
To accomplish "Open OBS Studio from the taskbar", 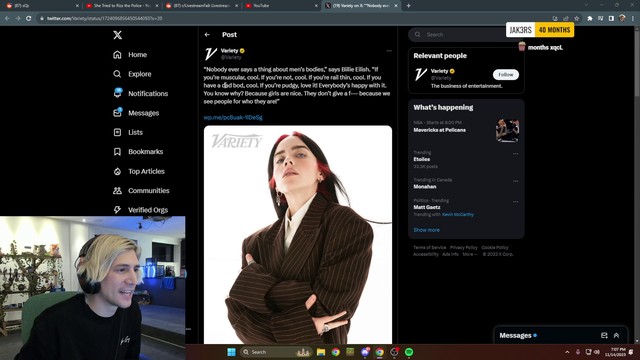I will [x=394, y=352].
